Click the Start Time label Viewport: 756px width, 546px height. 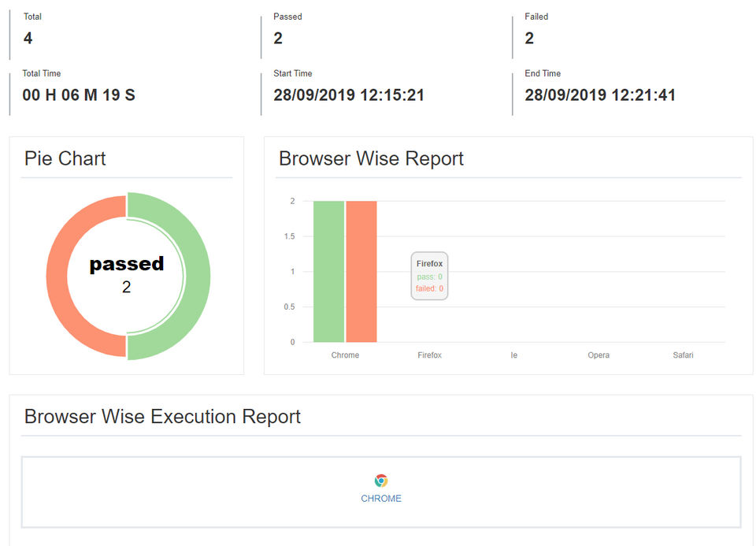point(293,73)
